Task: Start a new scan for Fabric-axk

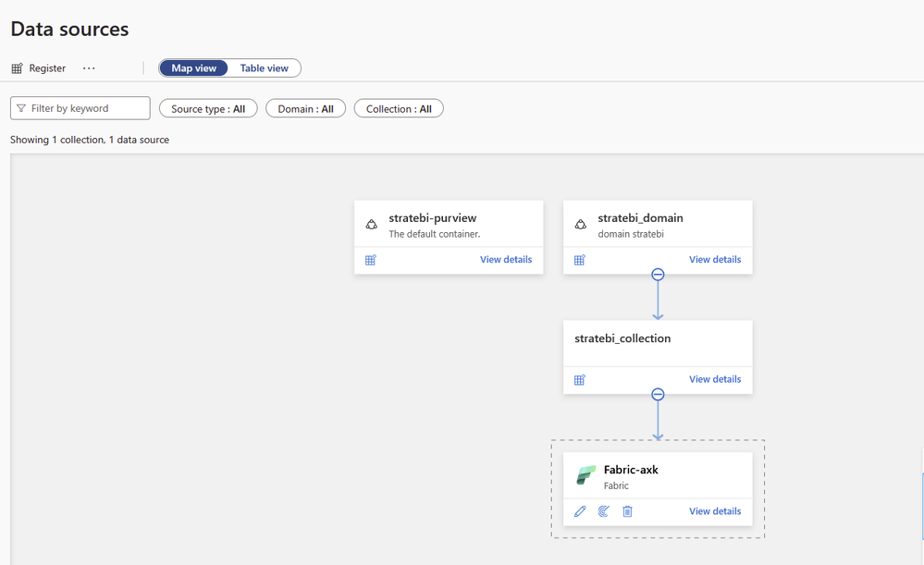Action: point(603,511)
